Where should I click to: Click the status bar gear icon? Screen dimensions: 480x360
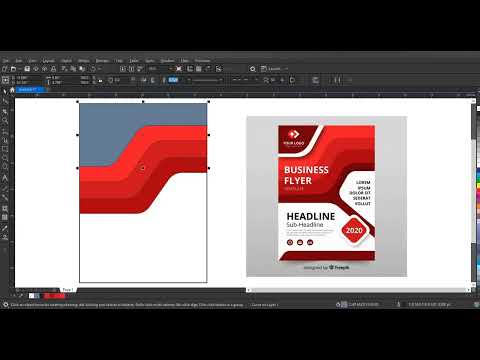5,304
